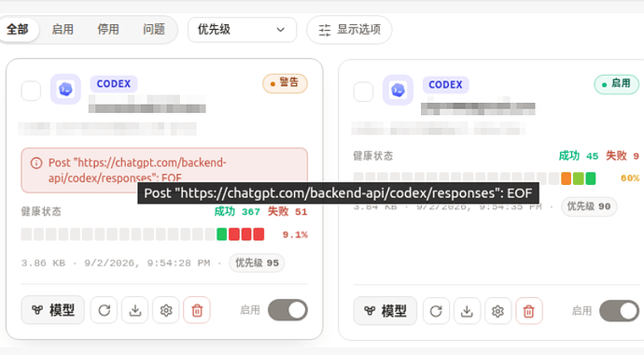The width and height of the screenshot is (644, 355).
Task: Tick the checkbox on the 优先级 90 card
Action: [x=363, y=92]
